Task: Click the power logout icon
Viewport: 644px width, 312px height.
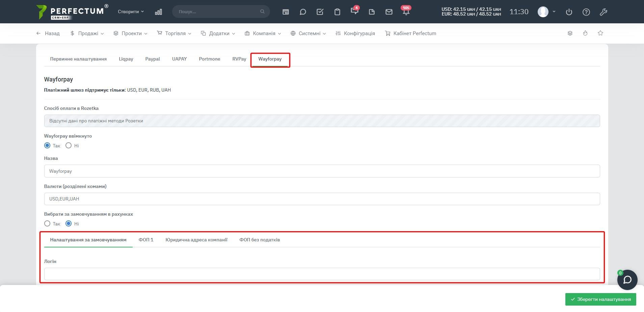Action: pyautogui.click(x=569, y=12)
